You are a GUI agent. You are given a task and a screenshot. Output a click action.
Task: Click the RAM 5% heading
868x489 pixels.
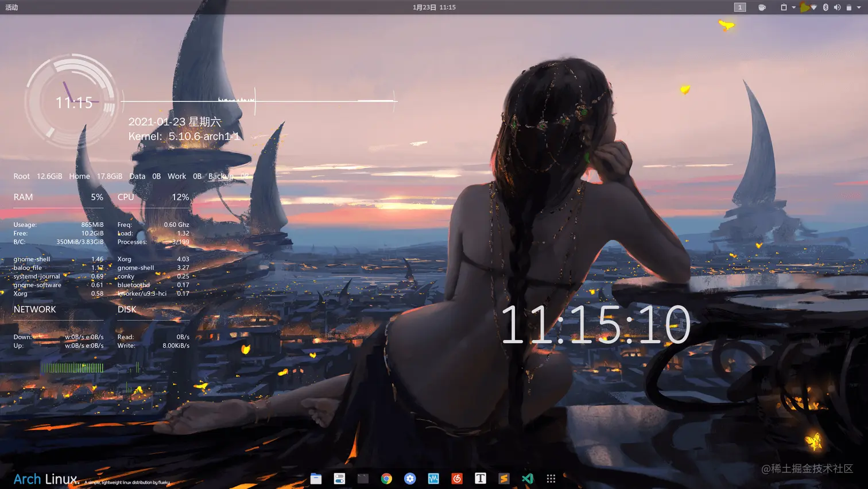click(x=59, y=197)
